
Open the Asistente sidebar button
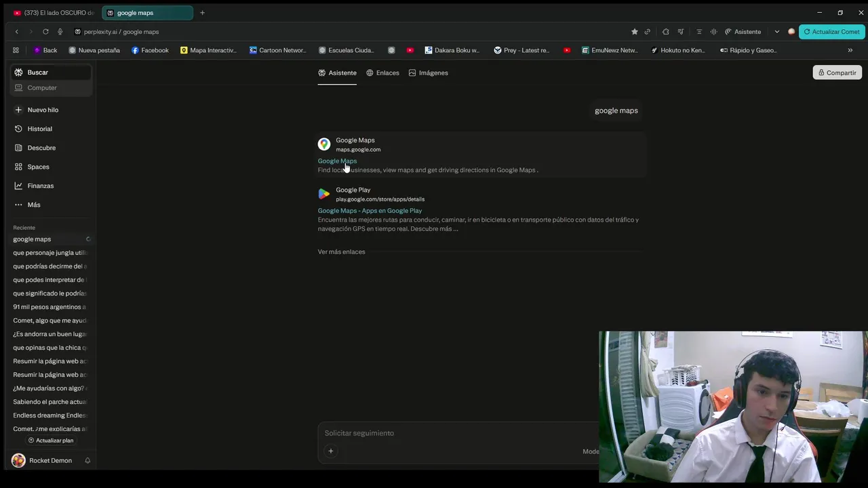point(743,32)
